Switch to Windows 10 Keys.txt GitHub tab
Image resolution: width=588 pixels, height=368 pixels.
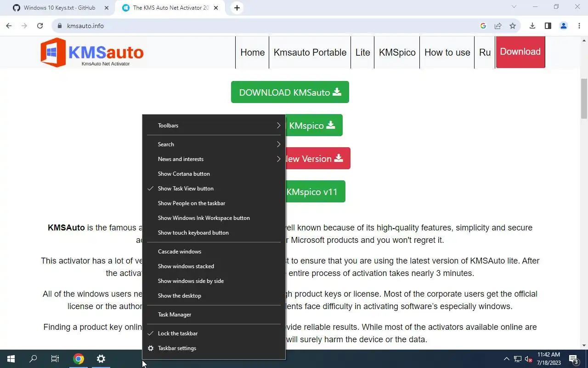[60, 8]
